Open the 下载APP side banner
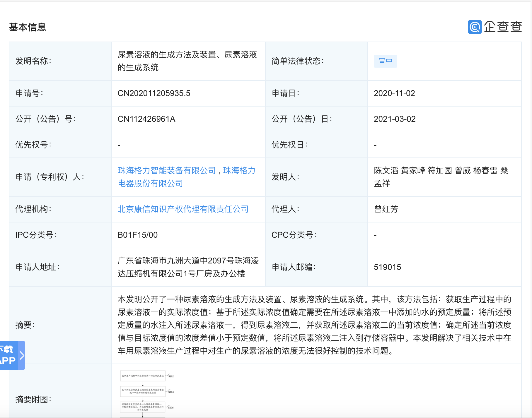This screenshot has width=532, height=418. 12,355
